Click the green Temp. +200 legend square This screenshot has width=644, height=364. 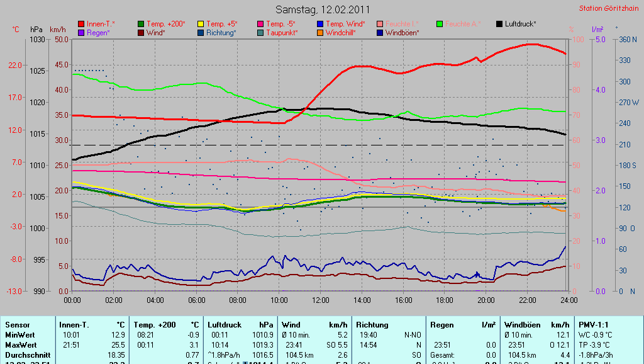[141, 24]
